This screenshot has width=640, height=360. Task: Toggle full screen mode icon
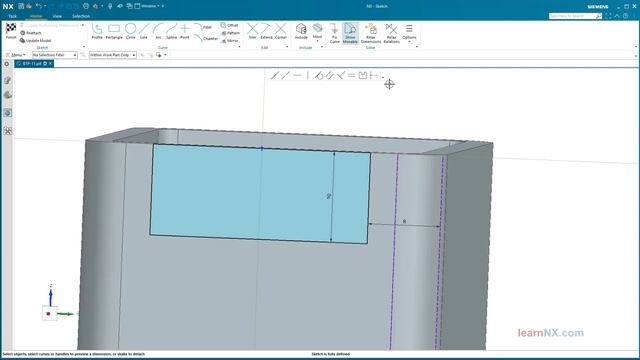(x=608, y=16)
